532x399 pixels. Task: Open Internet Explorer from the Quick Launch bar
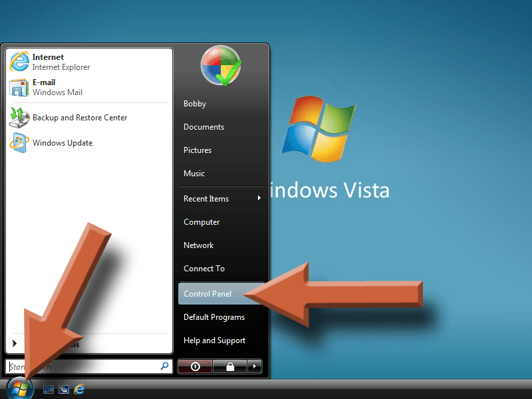[x=79, y=390]
